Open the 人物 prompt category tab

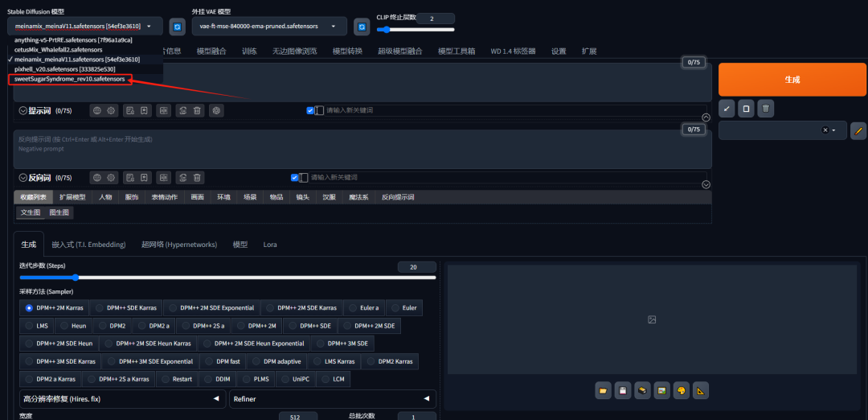105,196
